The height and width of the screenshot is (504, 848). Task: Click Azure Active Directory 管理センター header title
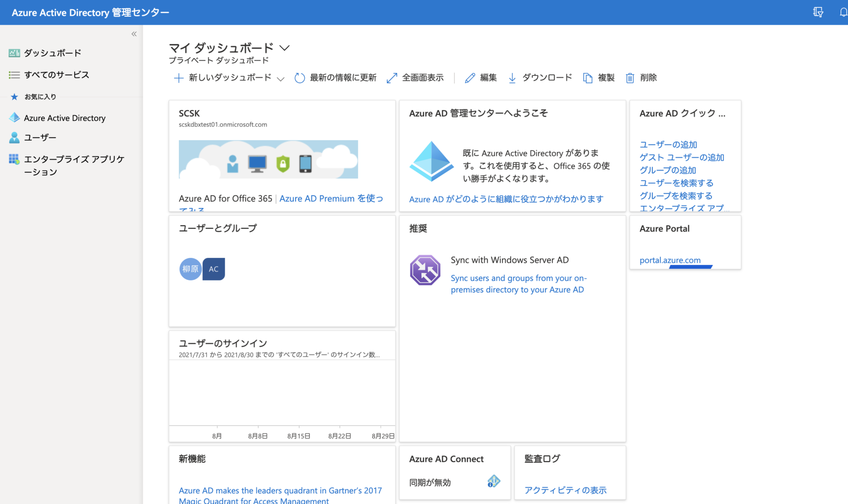pos(91,12)
